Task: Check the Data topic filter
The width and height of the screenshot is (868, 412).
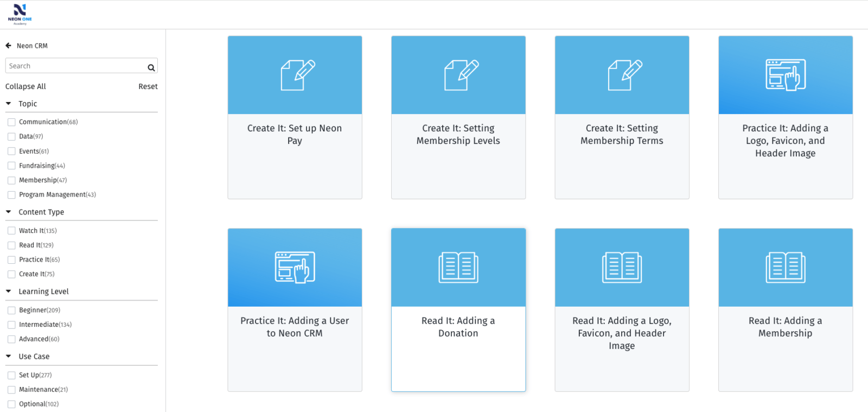Action: [x=11, y=137]
